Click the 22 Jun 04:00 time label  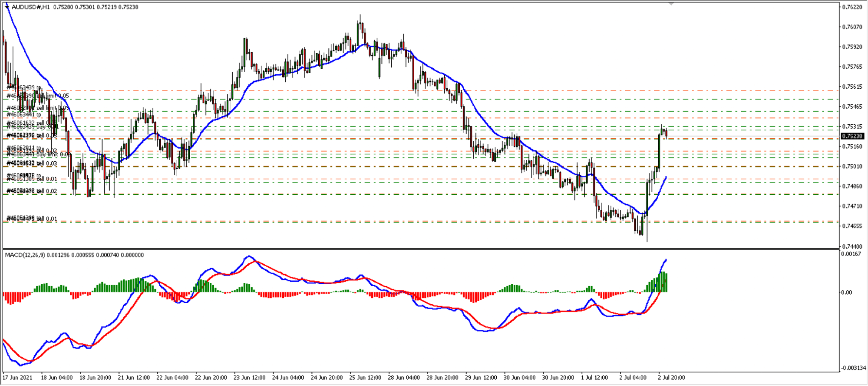pos(172,377)
